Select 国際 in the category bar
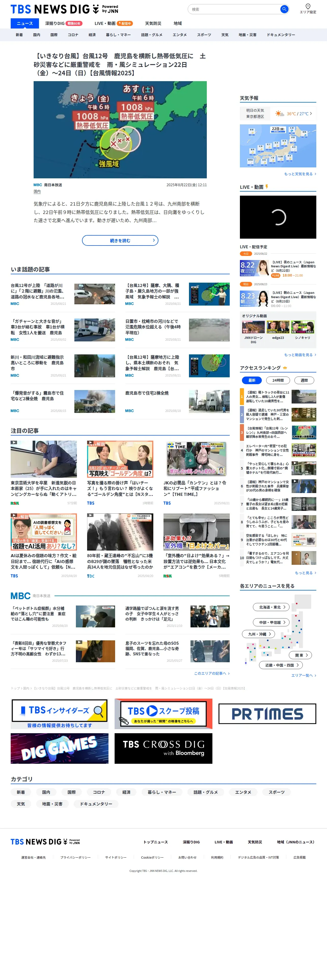327x980 pixels. pos(54,35)
